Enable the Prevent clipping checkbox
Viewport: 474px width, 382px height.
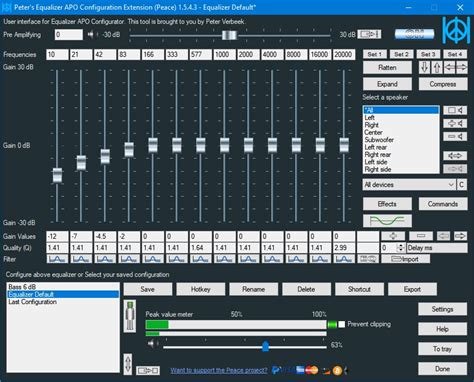tap(342, 324)
